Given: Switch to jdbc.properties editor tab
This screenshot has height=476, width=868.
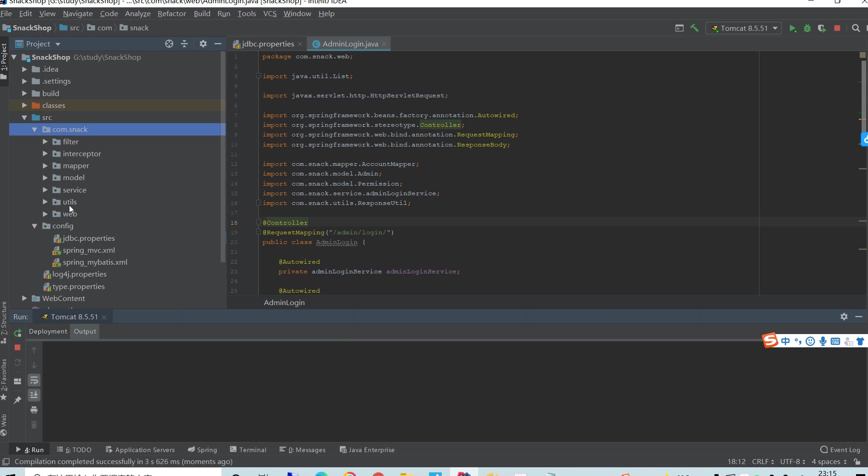Looking at the screenshot, I should point(268,44).
